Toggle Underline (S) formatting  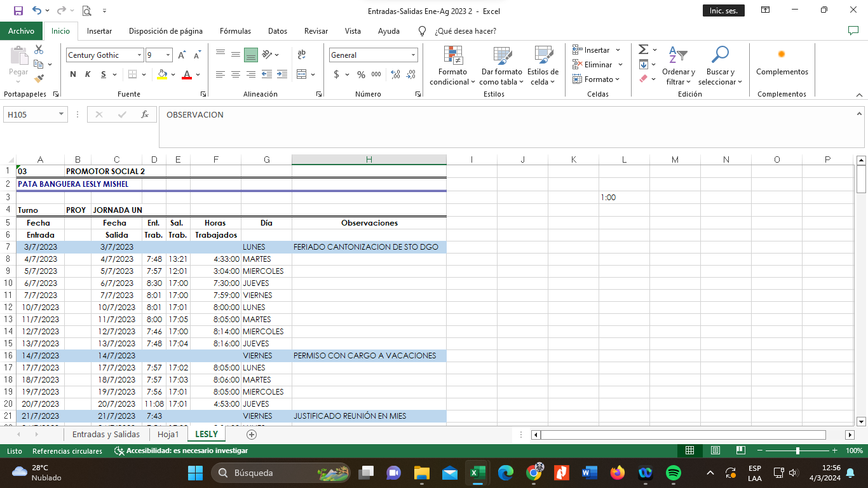coord(104,74)
